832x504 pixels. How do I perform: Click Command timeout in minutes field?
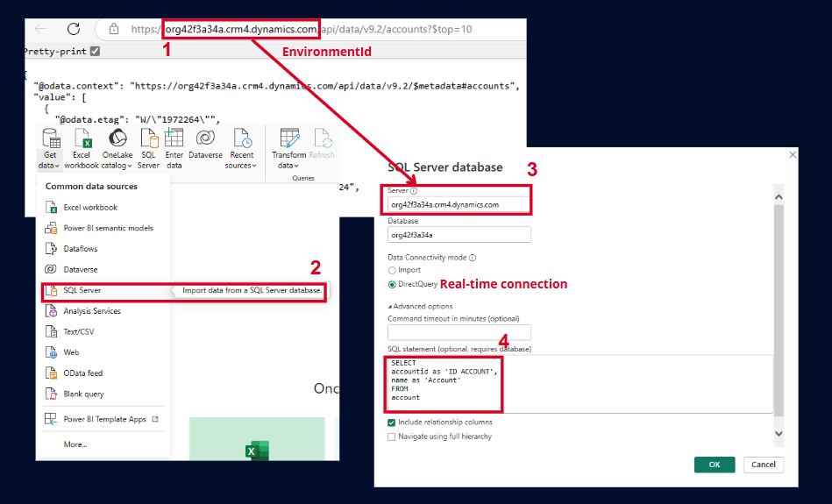tap(459, 332)
